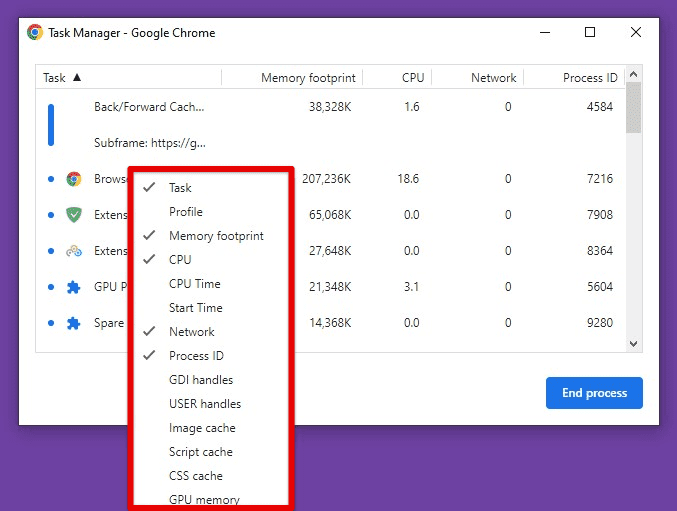
Task: Sort by the Memory footprint column header
Action: (292, 78)
